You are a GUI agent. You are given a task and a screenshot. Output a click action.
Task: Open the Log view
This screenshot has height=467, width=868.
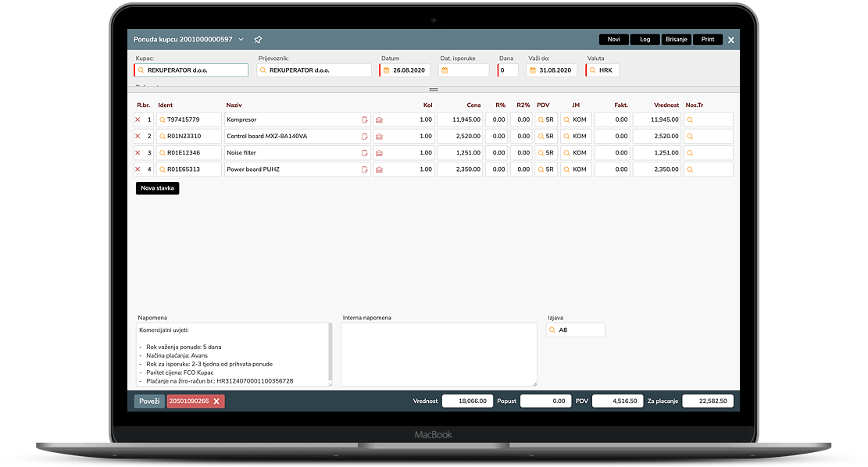645,40
